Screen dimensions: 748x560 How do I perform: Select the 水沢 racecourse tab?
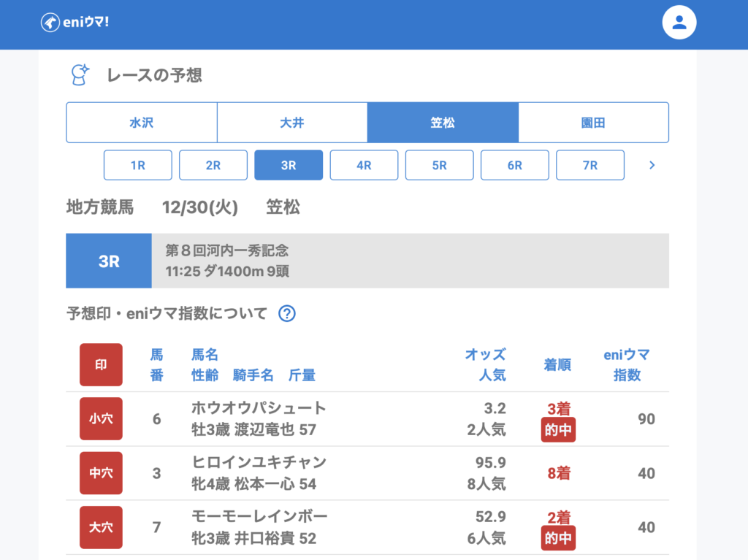pyautogui.click(x=141, y=123)
